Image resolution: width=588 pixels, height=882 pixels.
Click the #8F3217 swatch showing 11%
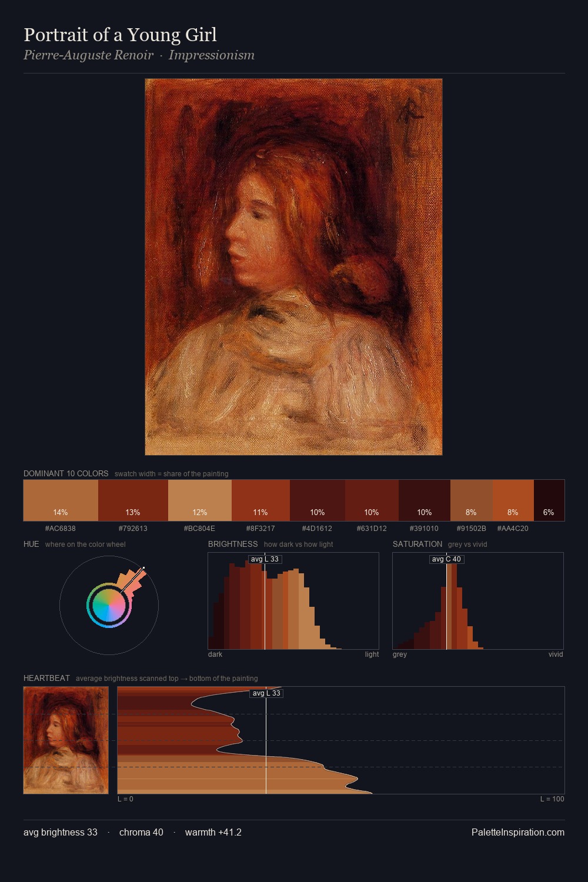(x=260, y=500)
